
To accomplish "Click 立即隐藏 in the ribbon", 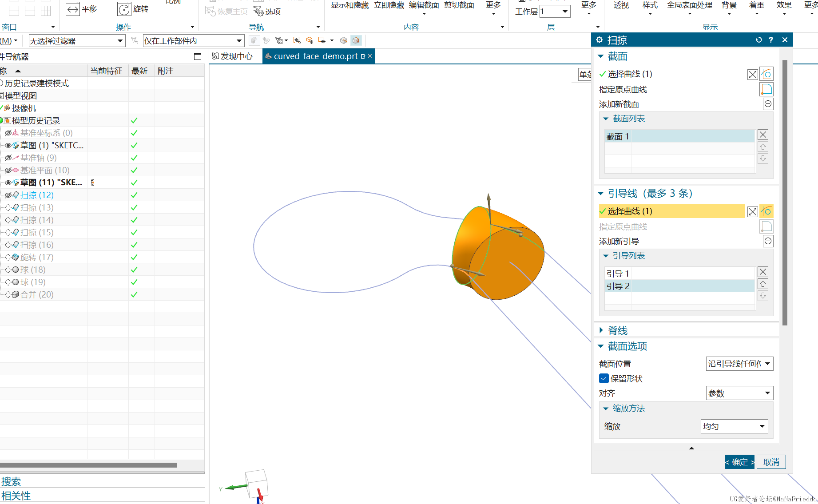I will pos(389,5).
